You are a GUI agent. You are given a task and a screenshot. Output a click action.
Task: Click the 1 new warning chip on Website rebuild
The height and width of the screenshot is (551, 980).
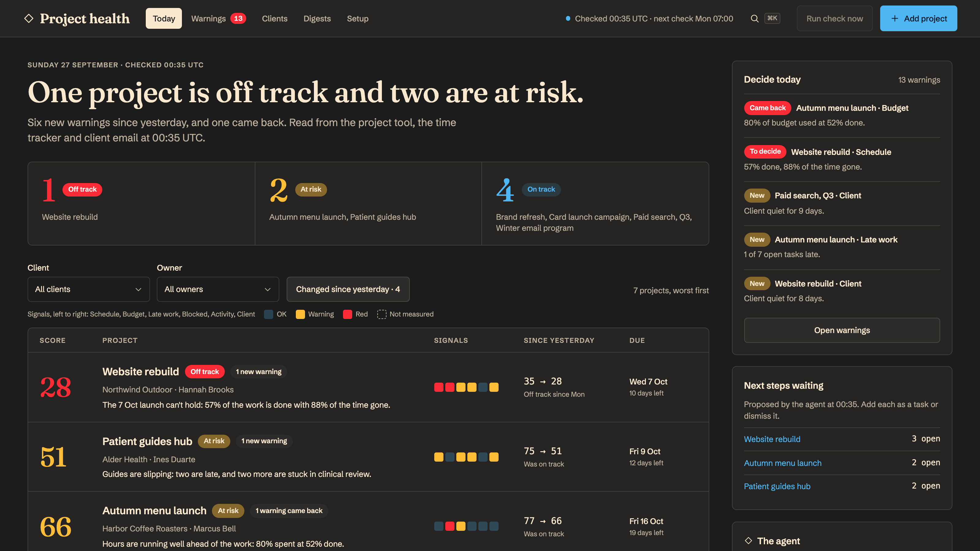259,372
